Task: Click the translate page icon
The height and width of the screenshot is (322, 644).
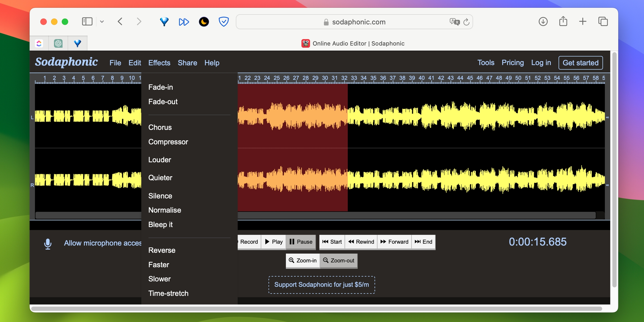Action: tap(454, 22)
